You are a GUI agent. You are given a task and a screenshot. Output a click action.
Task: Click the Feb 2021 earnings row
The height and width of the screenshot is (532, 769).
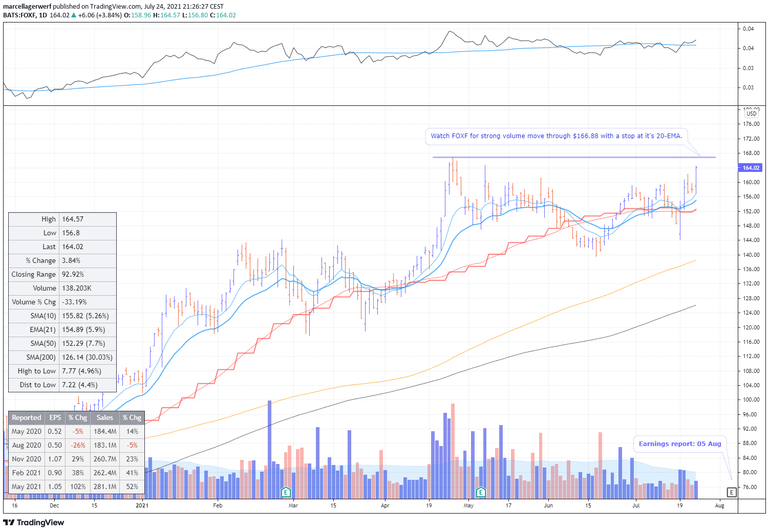coord(77,473)
